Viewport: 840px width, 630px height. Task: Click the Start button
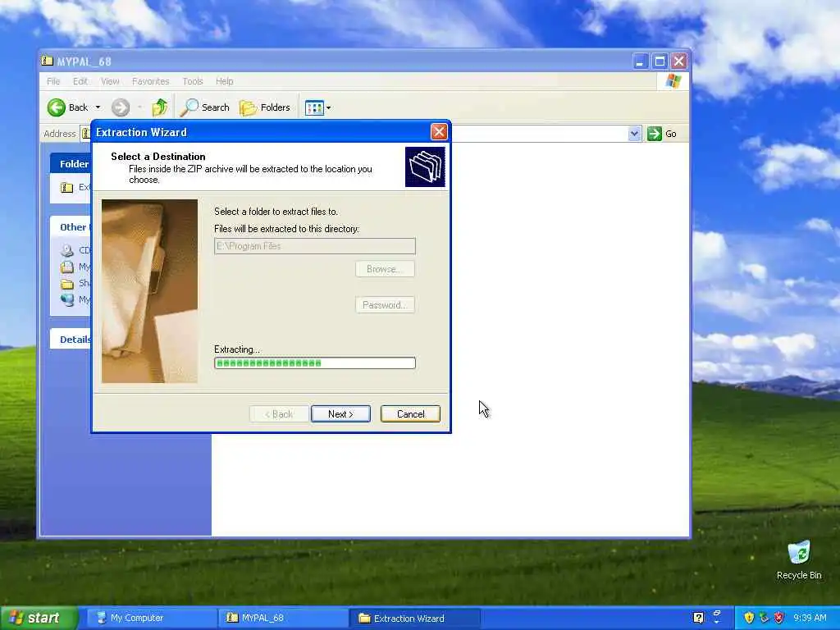point(39,619)
